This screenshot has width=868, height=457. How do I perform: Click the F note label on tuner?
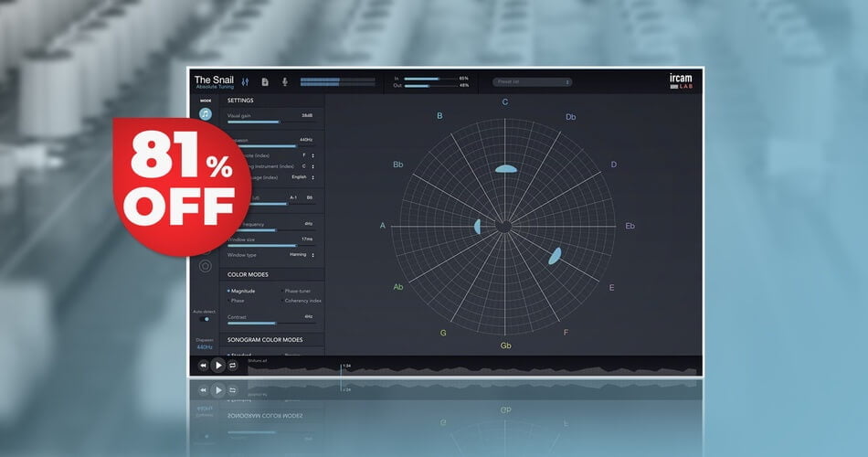click(566, 333)
